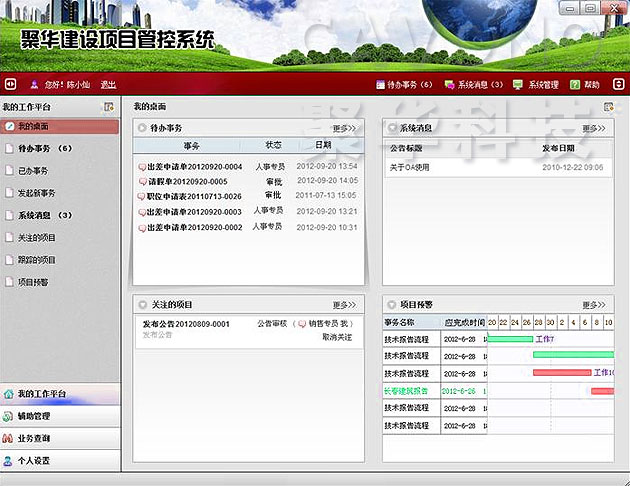
Task: Open 系统管理 in the top toolbar
Action: click(518, 85)
